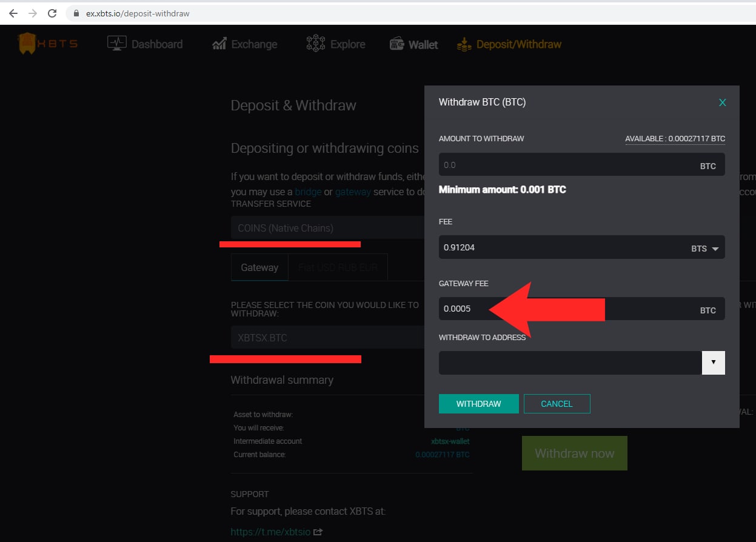
Task: Click the CANCEL button
Action: click(557, 404)
